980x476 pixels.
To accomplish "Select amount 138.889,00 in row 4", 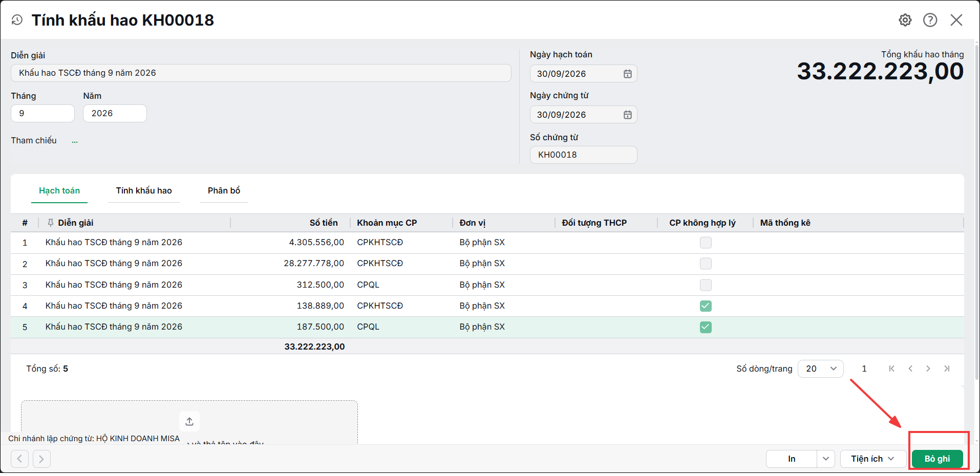I will point(321,306).
